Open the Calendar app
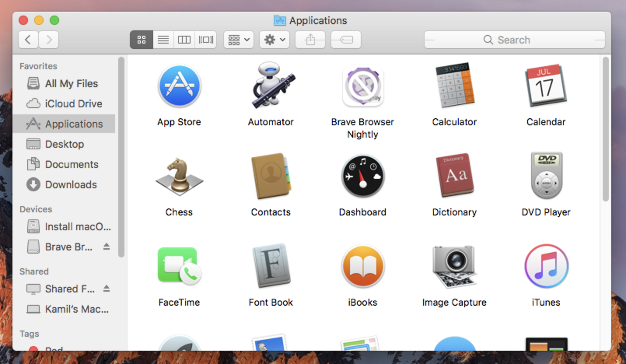 [546, 86]
